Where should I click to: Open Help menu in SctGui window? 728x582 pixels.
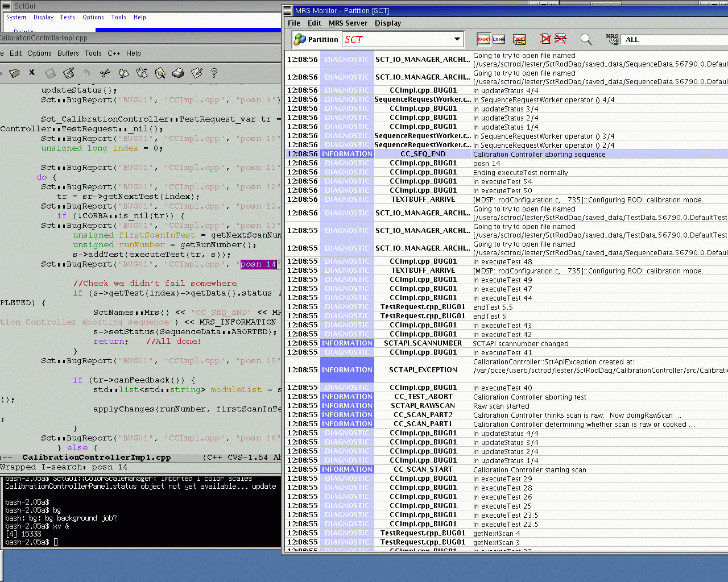[x=140, y=17]
